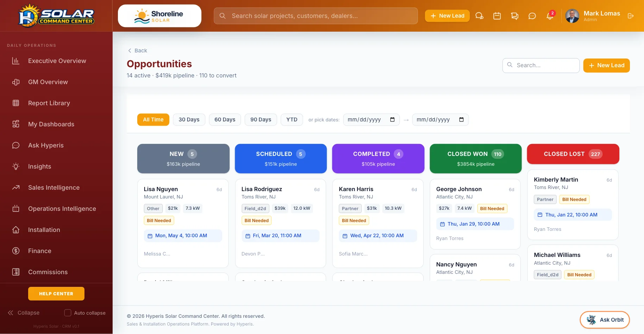Open the NEW pipeline column header

183,158
